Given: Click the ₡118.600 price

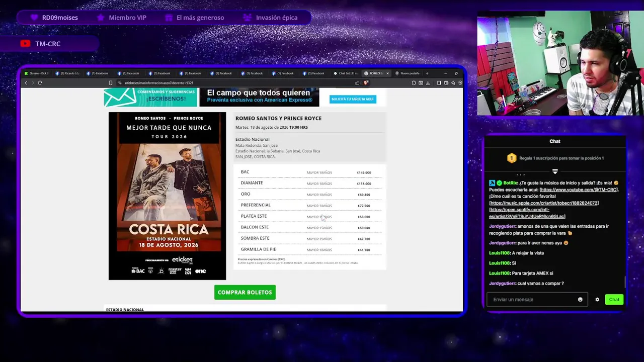Looking at the screenshot, I should (x=364, y=184).
